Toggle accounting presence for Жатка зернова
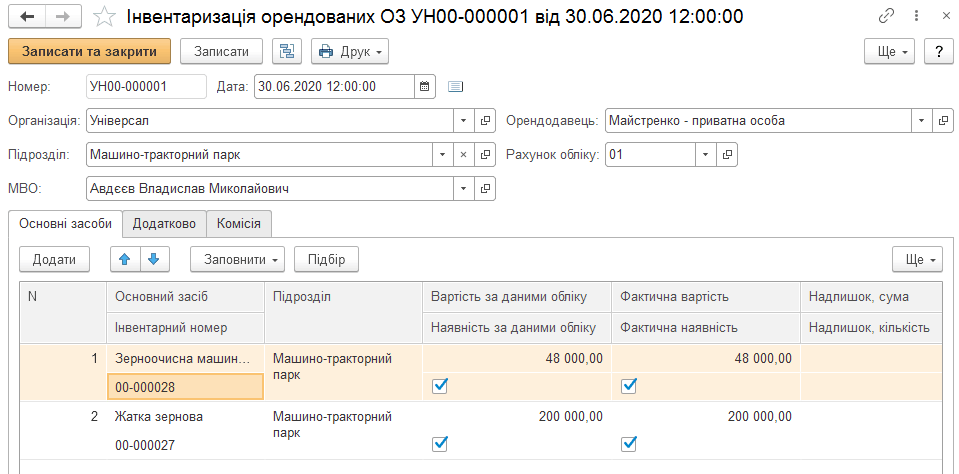 (x=440, y=443)
